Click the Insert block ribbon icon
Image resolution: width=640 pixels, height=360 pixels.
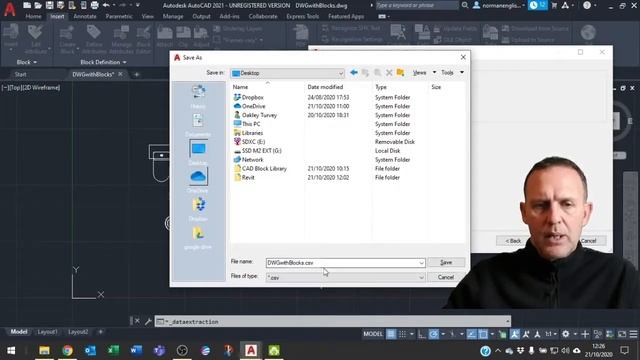tap(11, 37)
